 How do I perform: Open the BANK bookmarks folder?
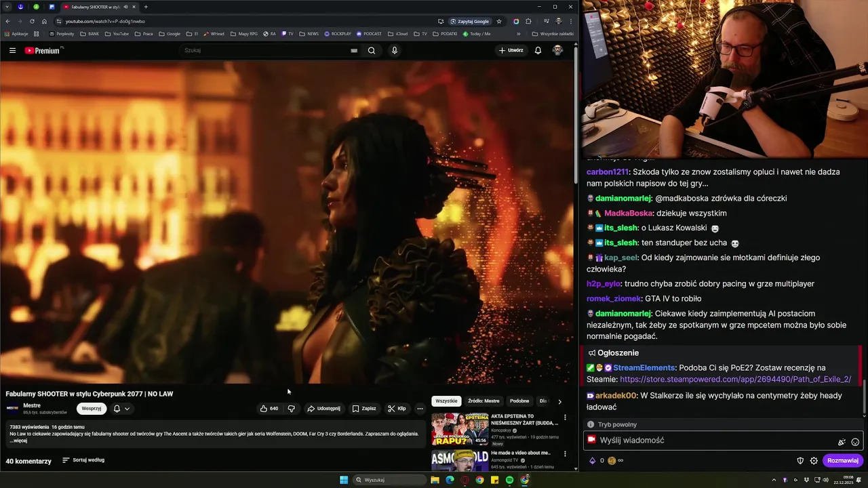tap(90, 34)
